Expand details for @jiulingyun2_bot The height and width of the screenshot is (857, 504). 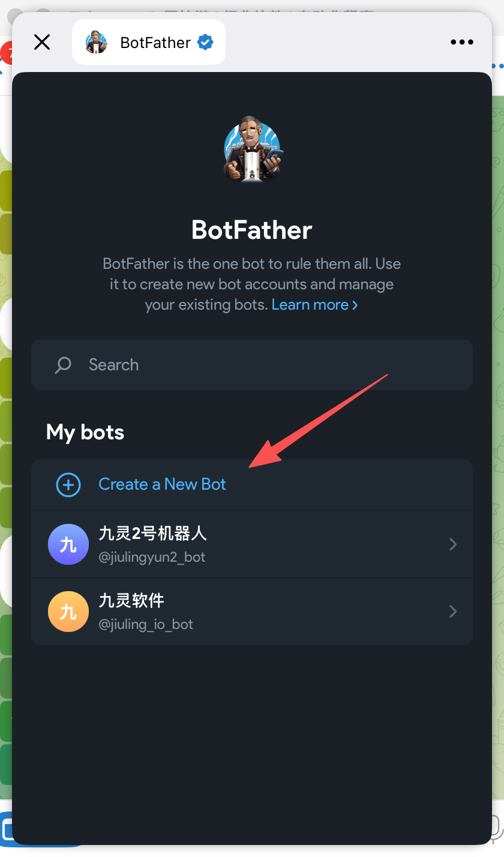point(453,544)
